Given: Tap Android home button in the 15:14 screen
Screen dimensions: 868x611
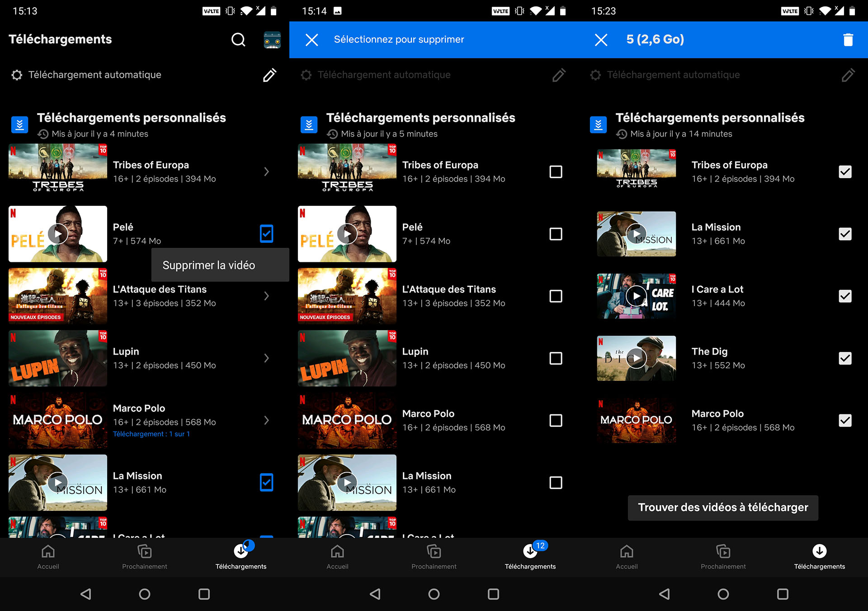Looking at the screenshot, I should pyautogui.click(x=434, y=594).
